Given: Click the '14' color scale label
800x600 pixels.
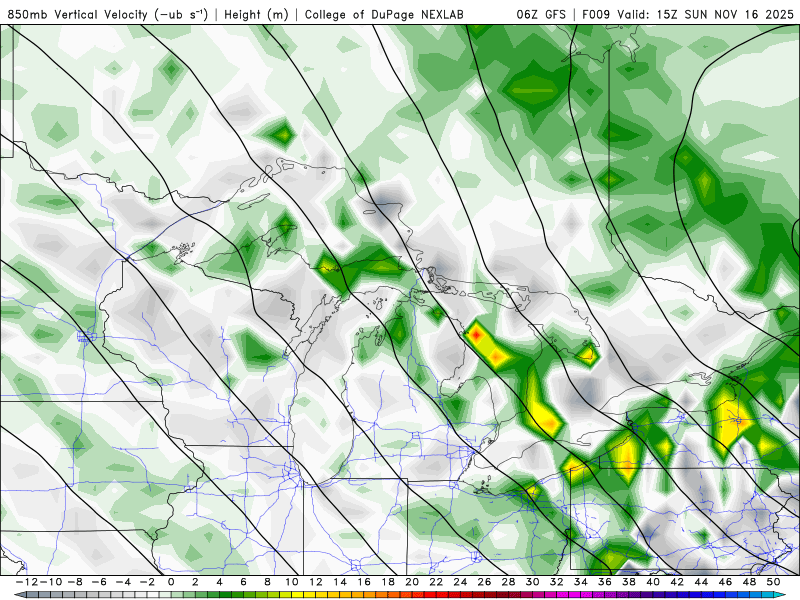Looking at the screenshot, I should 340,582.
